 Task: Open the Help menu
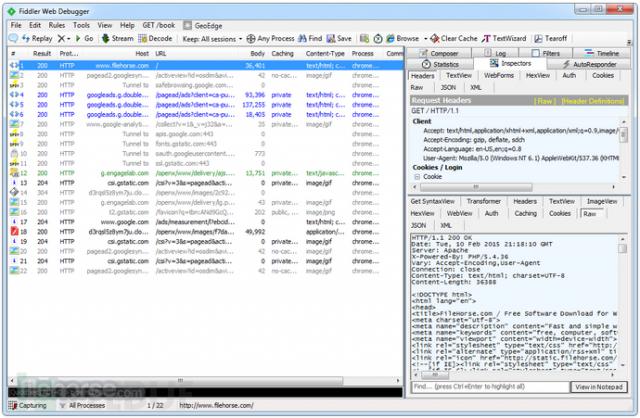[127, 25]
